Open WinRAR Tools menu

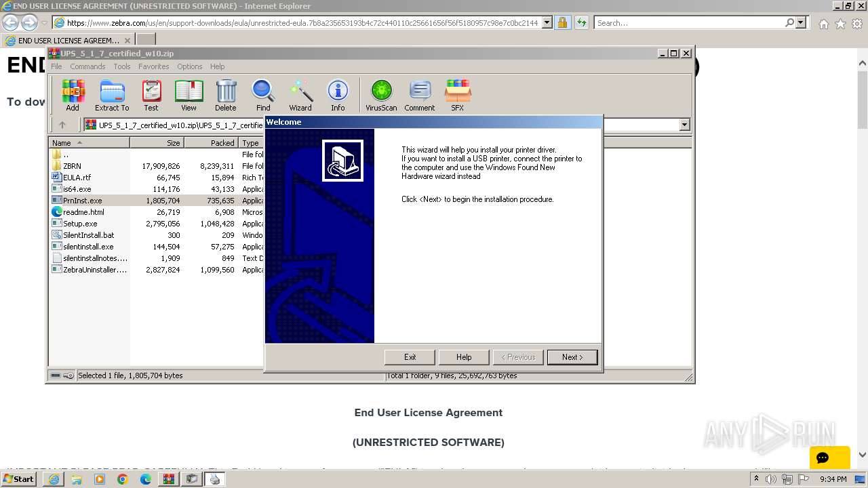pos(122,66)
